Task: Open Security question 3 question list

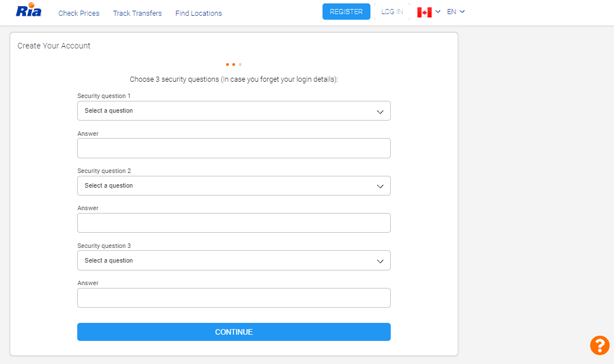Action: [233, 260]
